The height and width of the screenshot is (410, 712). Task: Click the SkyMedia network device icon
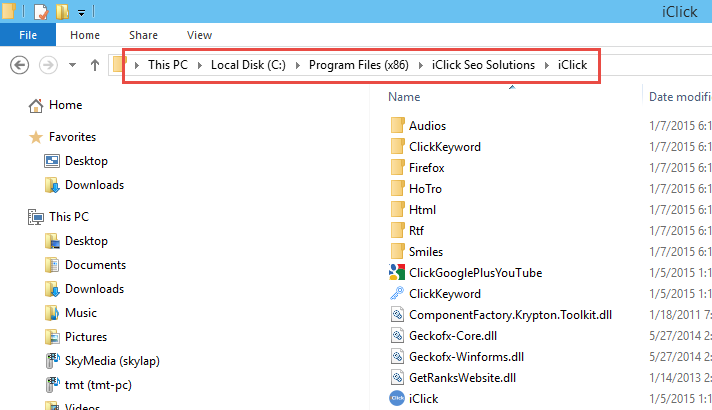[53, 361]
